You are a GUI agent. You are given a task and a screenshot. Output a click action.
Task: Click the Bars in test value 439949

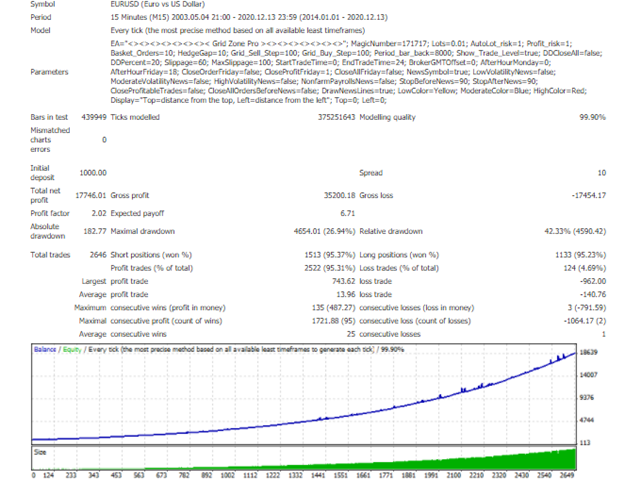pos(94,117)
